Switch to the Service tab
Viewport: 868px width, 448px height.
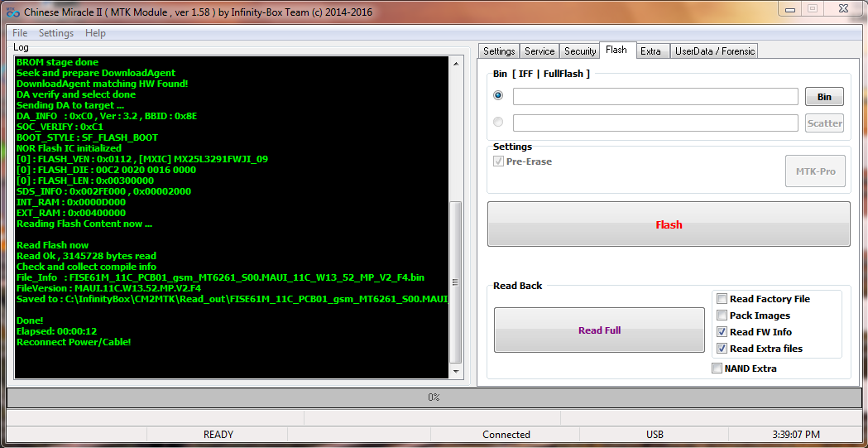(540, 51)
